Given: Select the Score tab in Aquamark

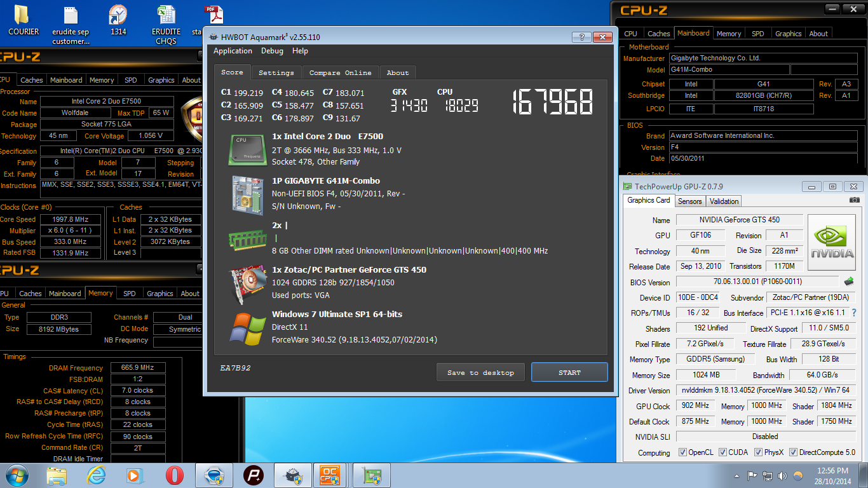Looking at the screenshot, I should pos(232,72).
